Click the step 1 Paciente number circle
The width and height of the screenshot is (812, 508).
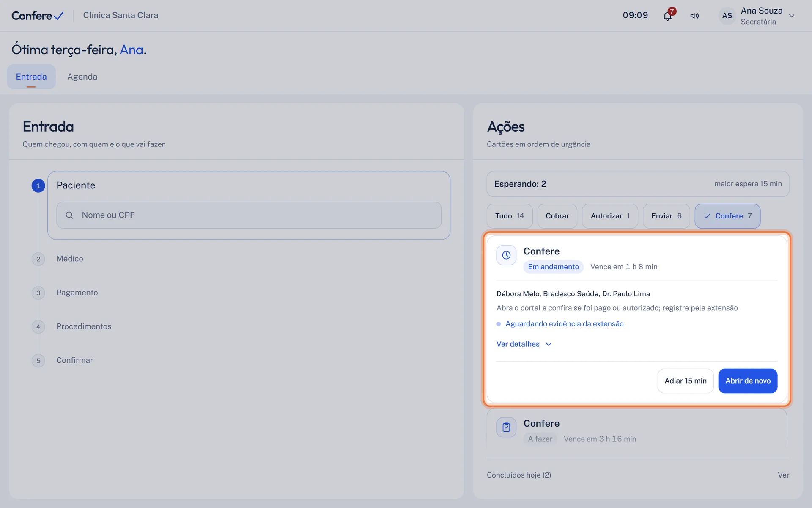click(x=38, y=185)
